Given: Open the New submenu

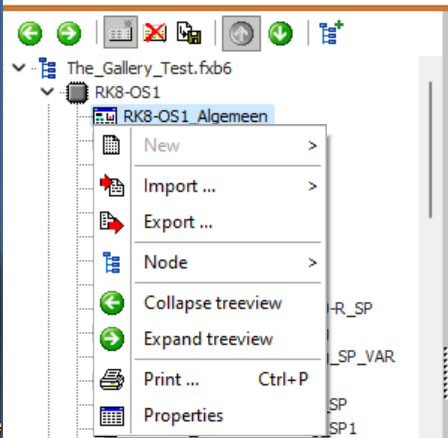Looking at the screenshot, I should point(210,145).
